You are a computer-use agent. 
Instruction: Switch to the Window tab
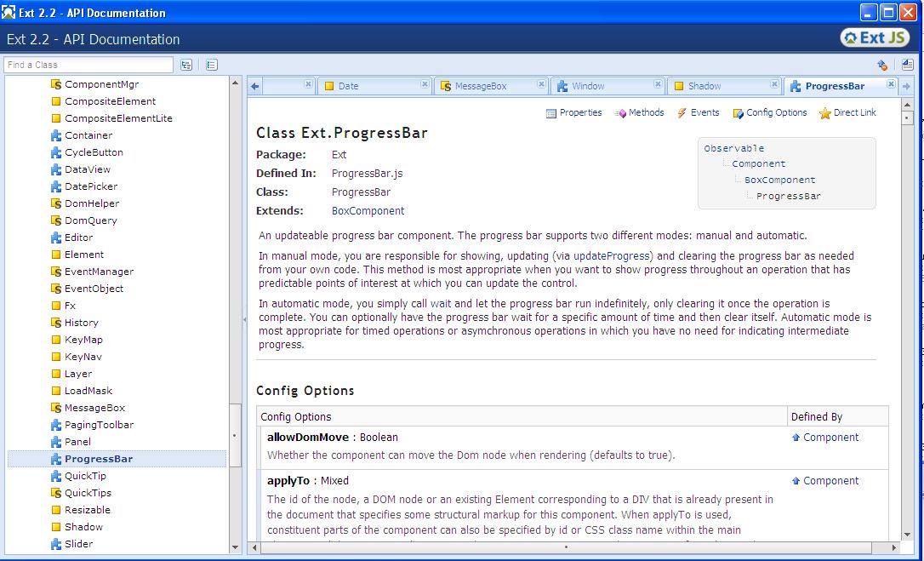(x=607, y=86)
